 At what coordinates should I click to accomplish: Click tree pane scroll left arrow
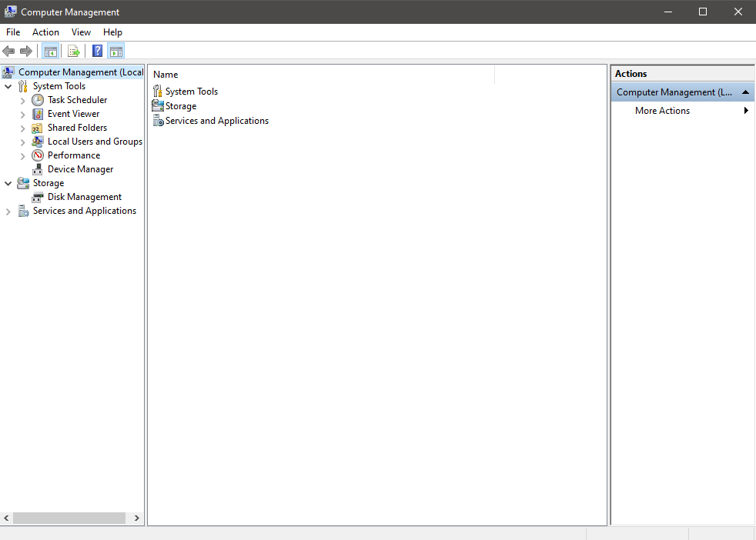(6, 518)
